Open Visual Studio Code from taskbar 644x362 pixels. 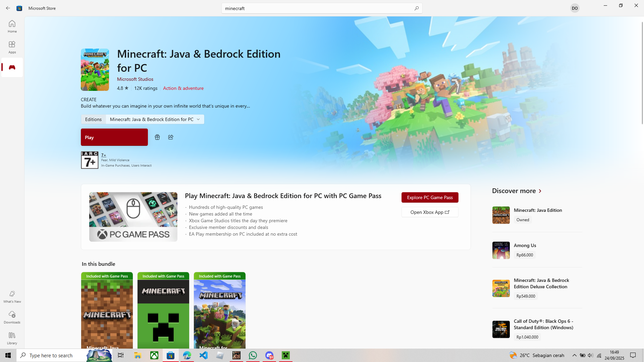(204, 355)
